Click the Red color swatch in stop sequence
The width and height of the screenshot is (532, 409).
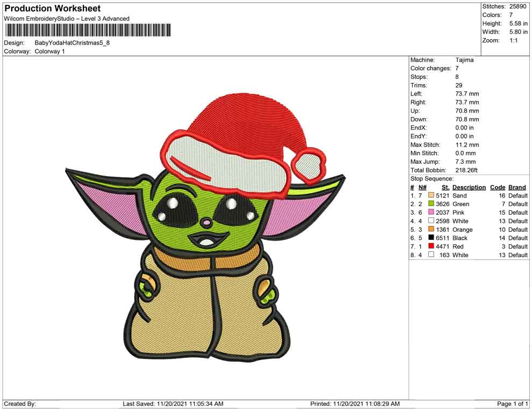[431, 246]
